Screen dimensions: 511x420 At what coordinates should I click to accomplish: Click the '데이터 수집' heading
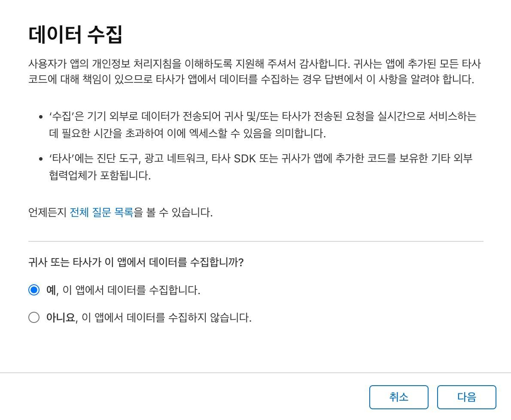(x=76, y=34)
